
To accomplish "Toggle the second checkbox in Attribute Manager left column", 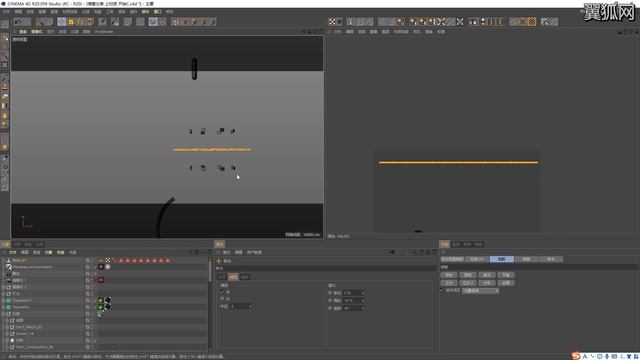I will point(222,299).
